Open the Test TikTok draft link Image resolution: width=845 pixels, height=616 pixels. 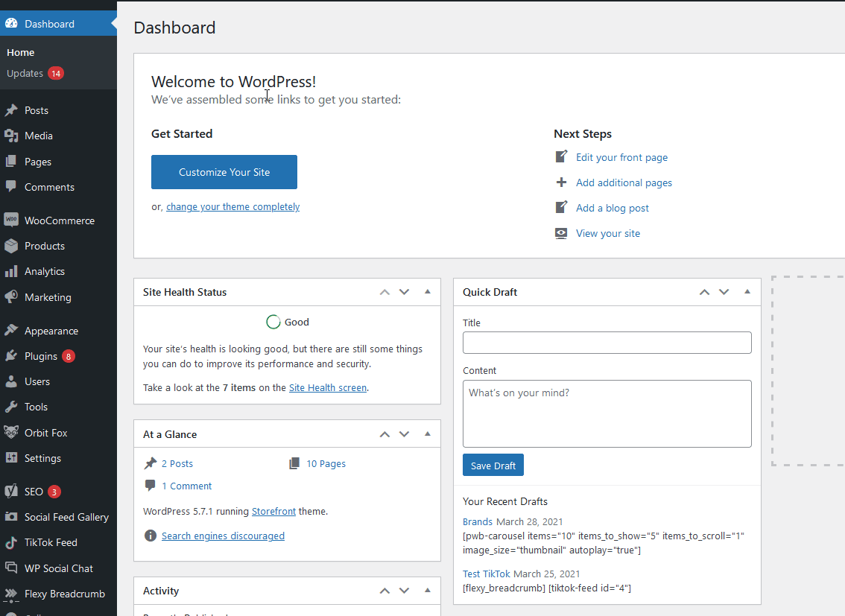tap(486, 574)
